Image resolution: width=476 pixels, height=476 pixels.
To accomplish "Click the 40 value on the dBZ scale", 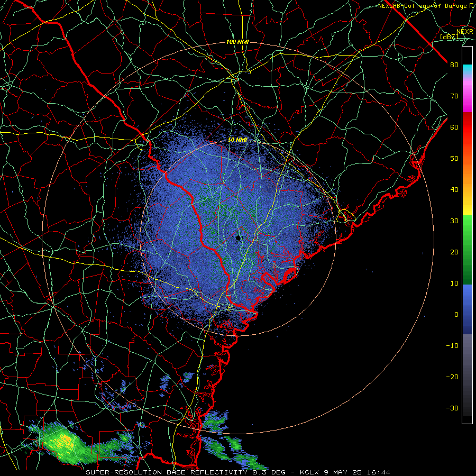I will (454, 190).
